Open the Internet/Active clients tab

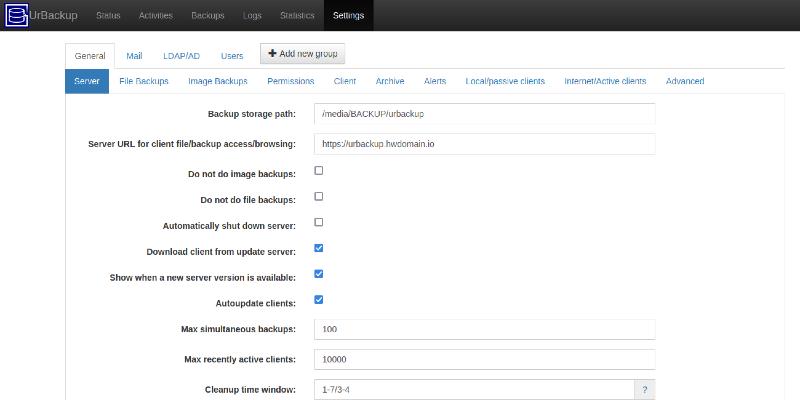[x=605, y=81]
